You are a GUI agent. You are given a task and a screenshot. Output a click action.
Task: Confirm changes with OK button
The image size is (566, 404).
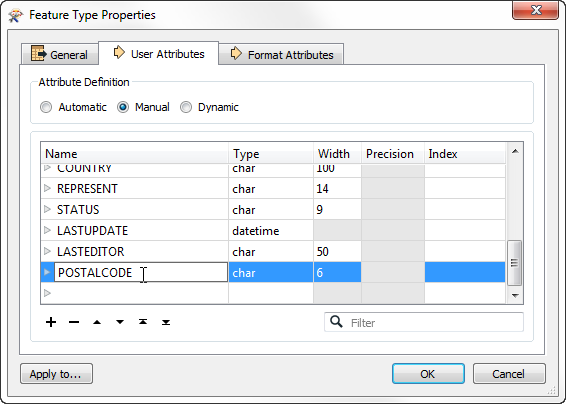(428, 374)
